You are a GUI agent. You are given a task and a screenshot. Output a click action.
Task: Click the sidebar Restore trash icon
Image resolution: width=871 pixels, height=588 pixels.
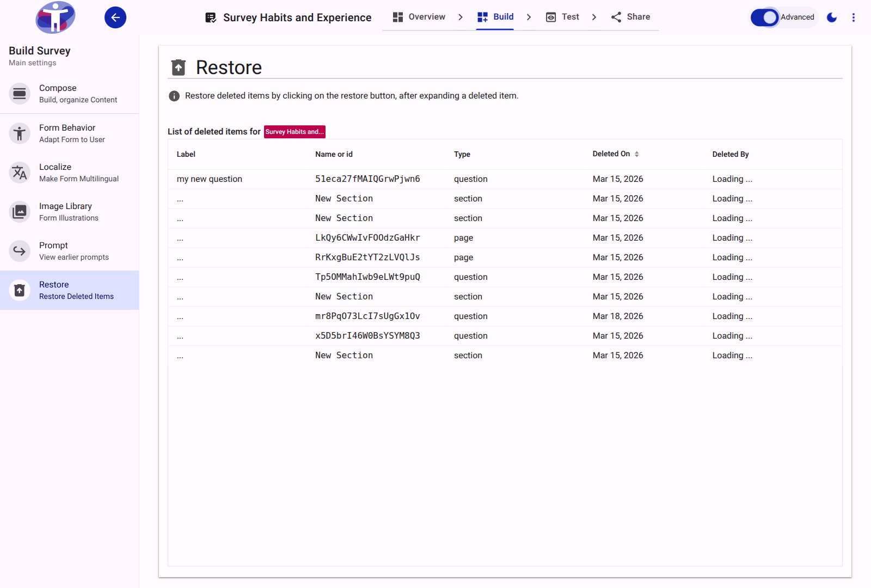[x=20, y=290]
